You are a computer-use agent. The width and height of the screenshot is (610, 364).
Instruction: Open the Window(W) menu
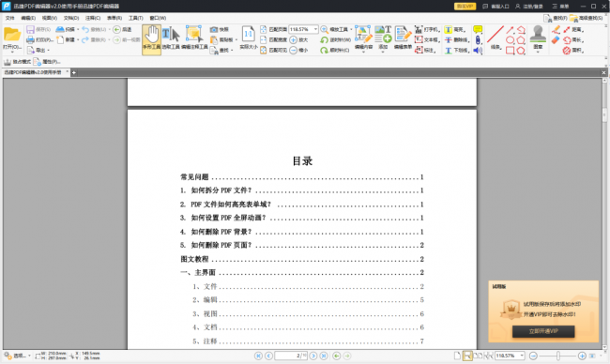point(158,18)
